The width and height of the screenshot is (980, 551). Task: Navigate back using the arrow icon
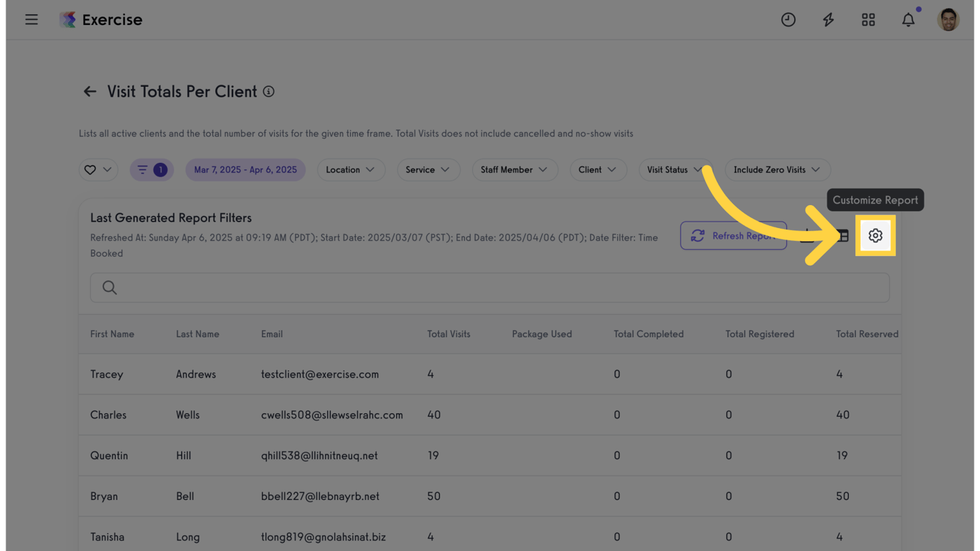(x=89, y=91)
